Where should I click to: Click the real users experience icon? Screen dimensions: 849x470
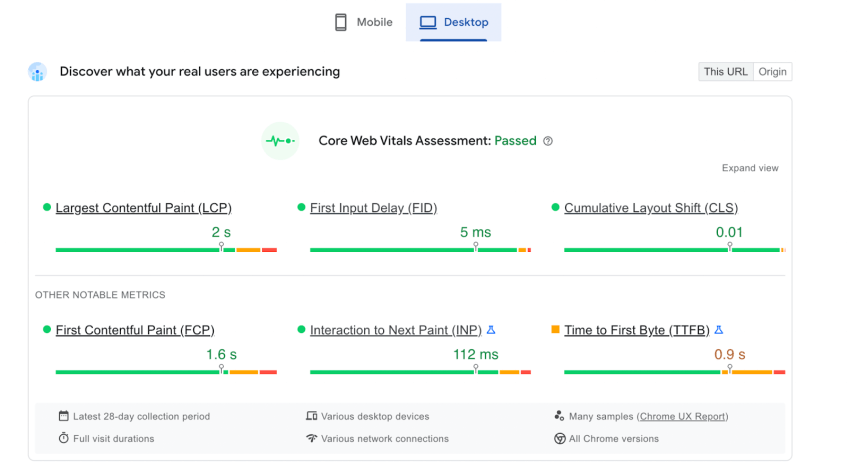coord(38,72)
